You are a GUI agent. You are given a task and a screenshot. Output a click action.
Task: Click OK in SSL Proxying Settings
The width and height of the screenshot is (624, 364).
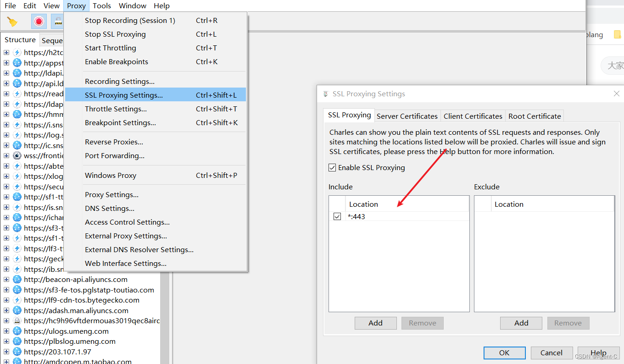(x=504, y=353)
